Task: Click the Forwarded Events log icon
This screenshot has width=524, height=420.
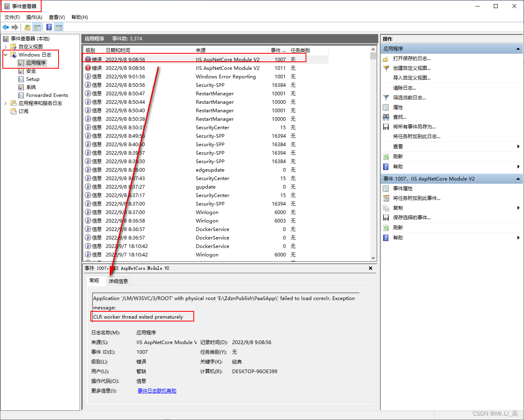Action: click(x=21, y=95)
